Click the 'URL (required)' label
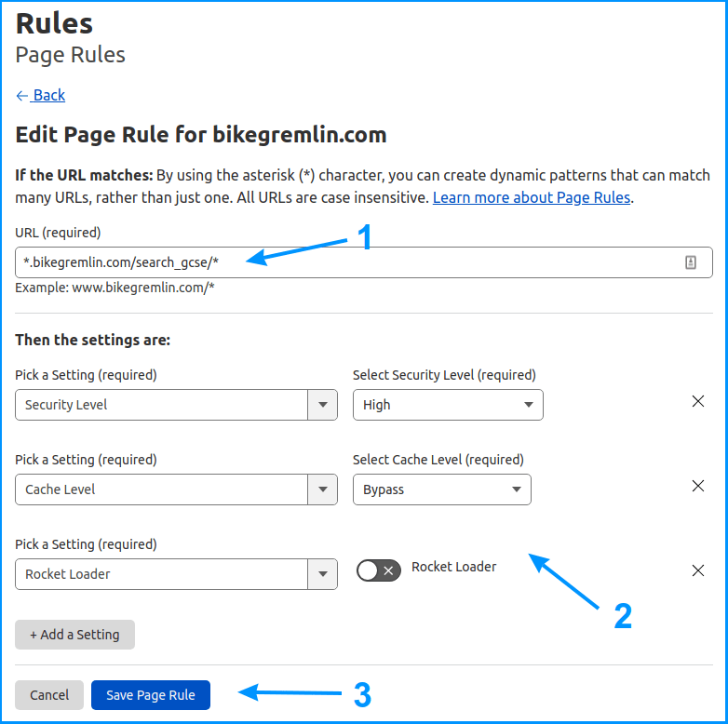 58,233
